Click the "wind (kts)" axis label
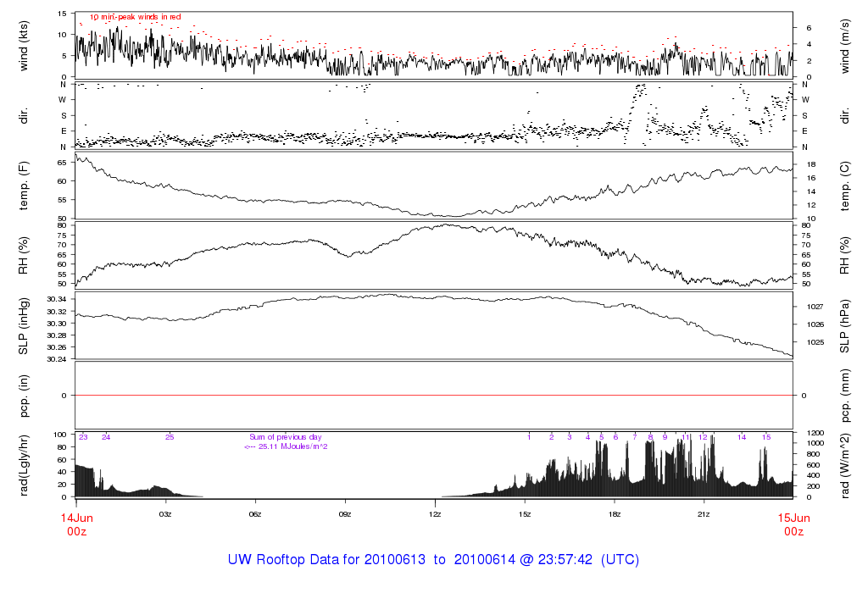The width and height of the screenshot is (868, 593). click(23, 46)
